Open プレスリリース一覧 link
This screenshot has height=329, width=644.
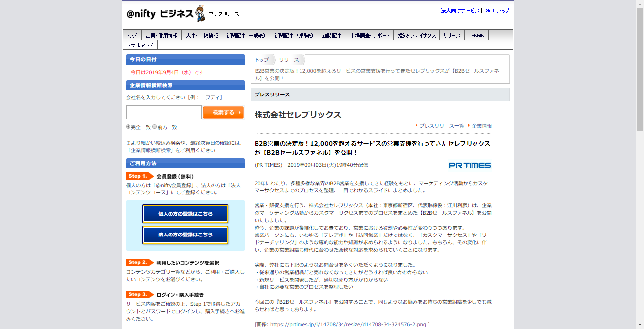tap(442, 126)
